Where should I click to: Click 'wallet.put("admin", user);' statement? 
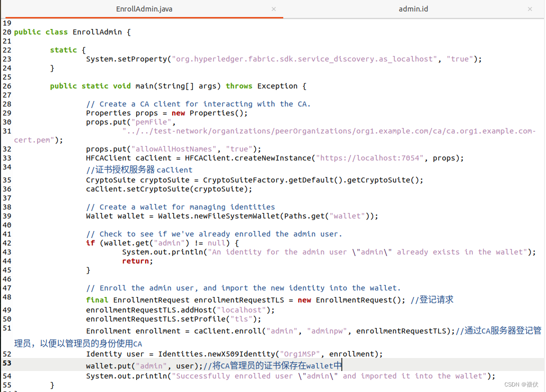pos(145,366)
